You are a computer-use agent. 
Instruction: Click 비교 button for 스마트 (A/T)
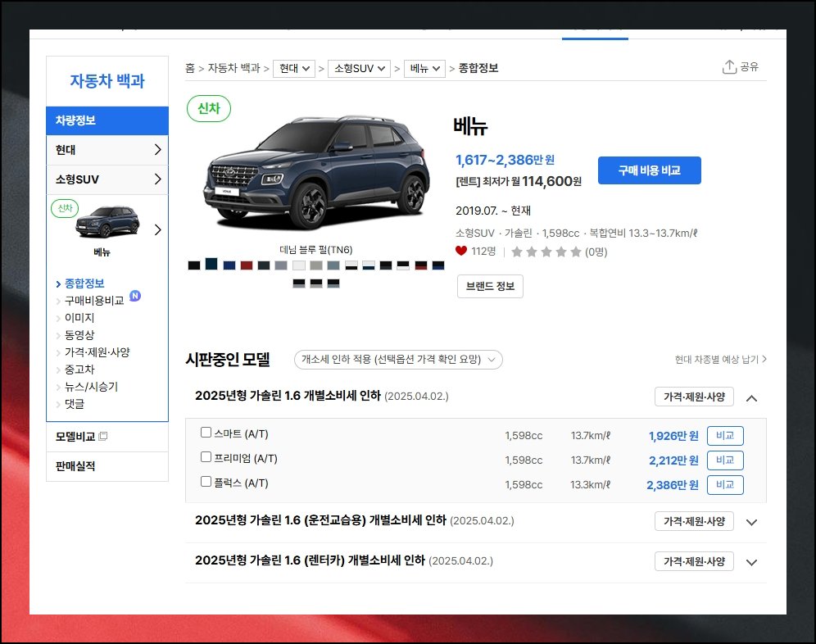coord(725,436)
